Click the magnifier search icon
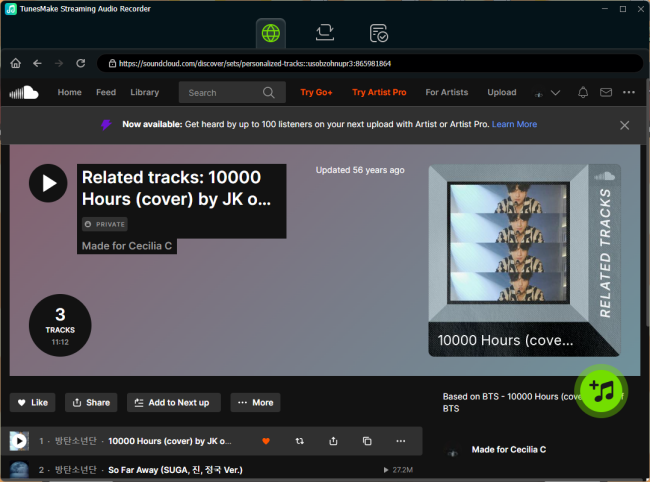Viewport: 650px width, 482px height. point(269,92)
